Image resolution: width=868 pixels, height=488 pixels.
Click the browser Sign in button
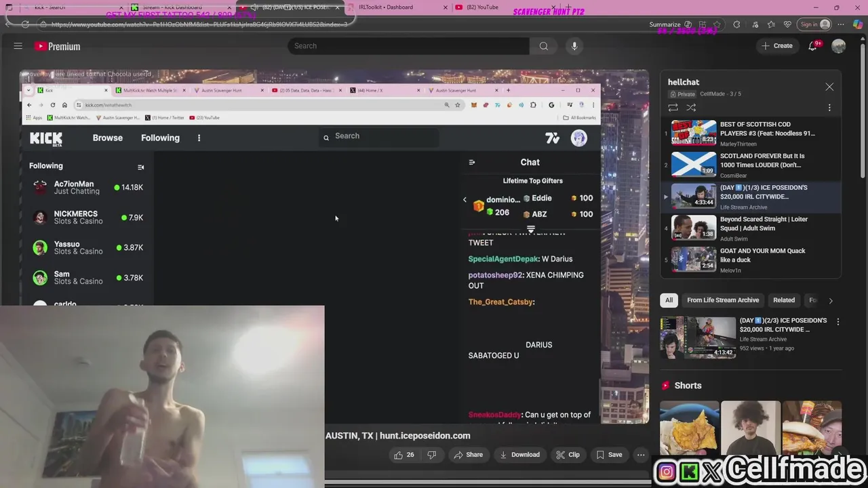coord(814,24)
